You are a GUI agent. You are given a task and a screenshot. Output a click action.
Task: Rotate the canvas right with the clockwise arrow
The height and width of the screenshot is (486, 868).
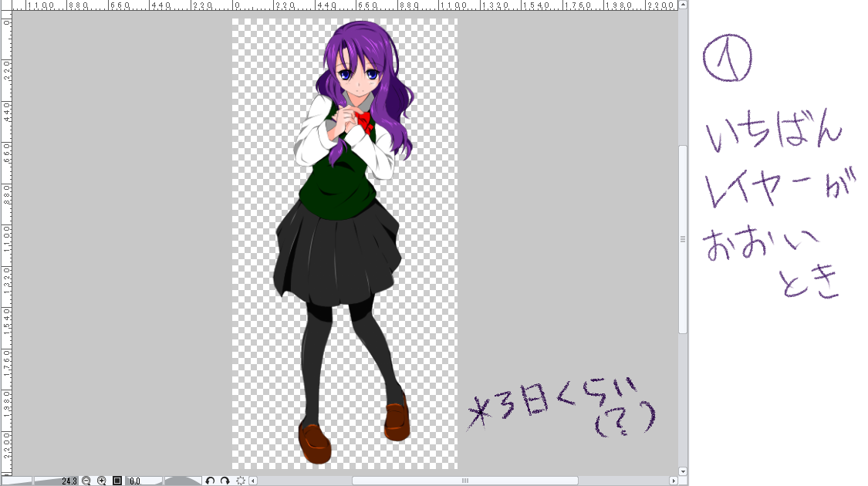(x=225, y=481)
